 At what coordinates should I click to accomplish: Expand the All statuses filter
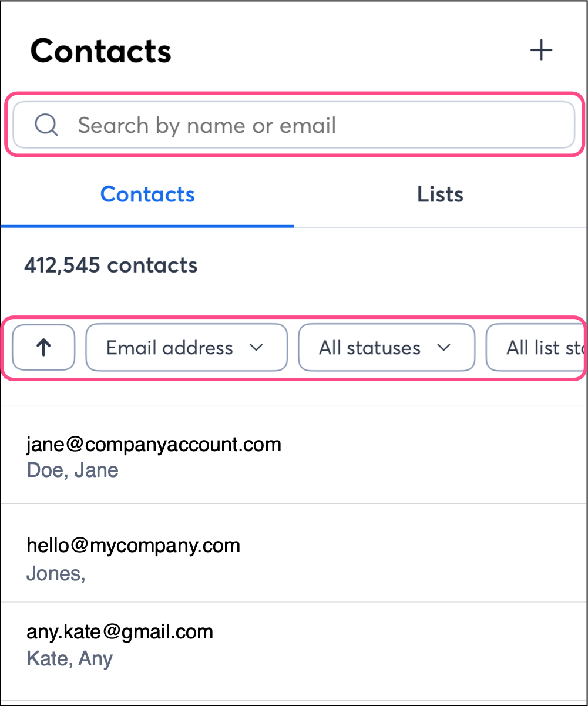(386, 348)
